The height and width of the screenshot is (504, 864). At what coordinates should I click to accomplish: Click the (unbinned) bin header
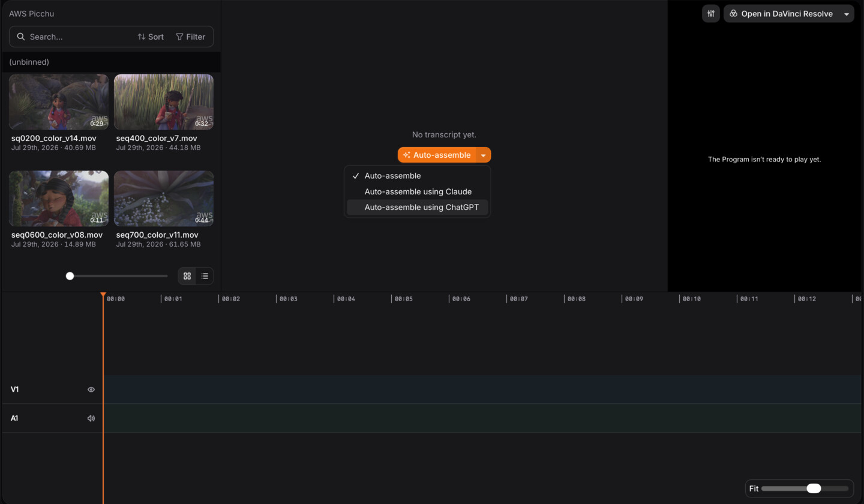[x=112, y=62]
